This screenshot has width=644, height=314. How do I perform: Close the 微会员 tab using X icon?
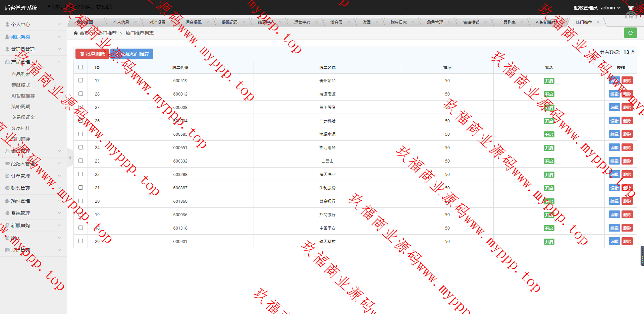[348, 22]
